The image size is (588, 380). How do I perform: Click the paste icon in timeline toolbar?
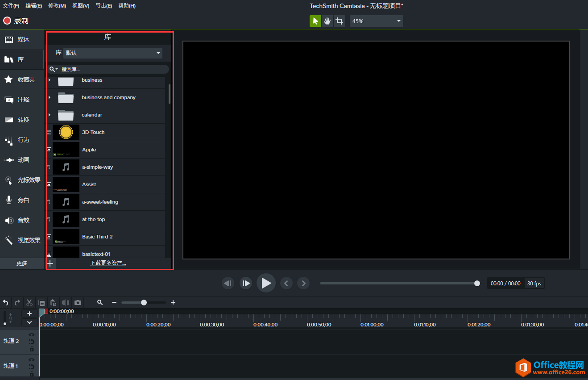54,302
